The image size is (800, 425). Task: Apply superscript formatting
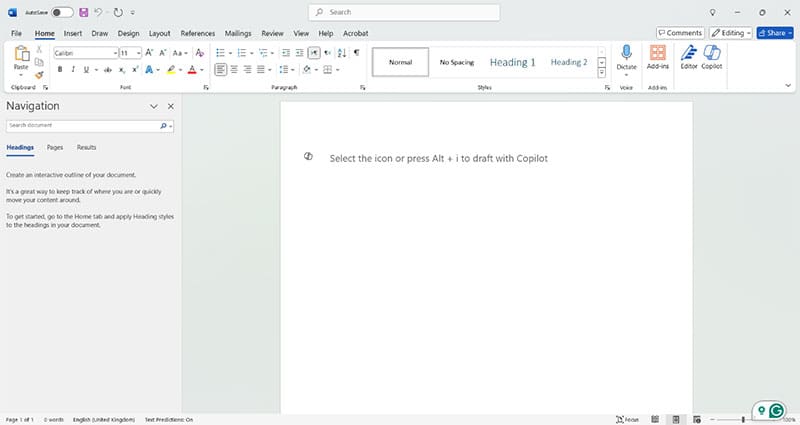coord(135,69)
